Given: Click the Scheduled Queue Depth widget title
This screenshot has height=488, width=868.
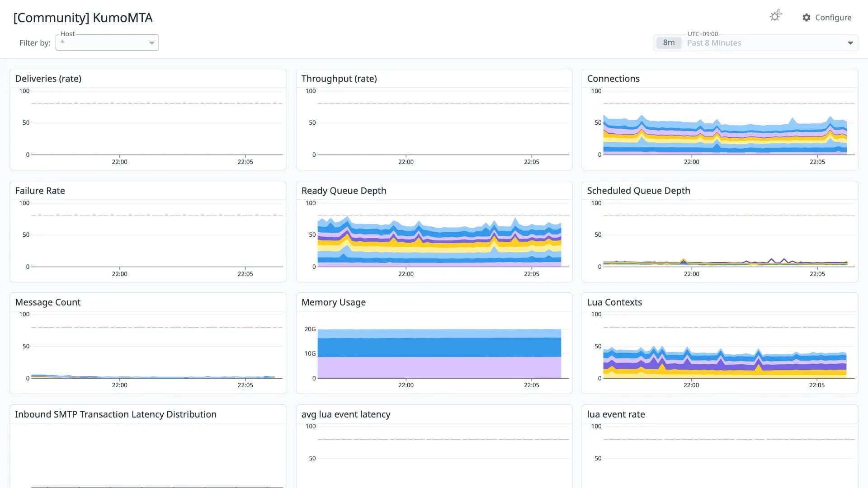Looking at the screenshot, I should [x=638, y=191].
